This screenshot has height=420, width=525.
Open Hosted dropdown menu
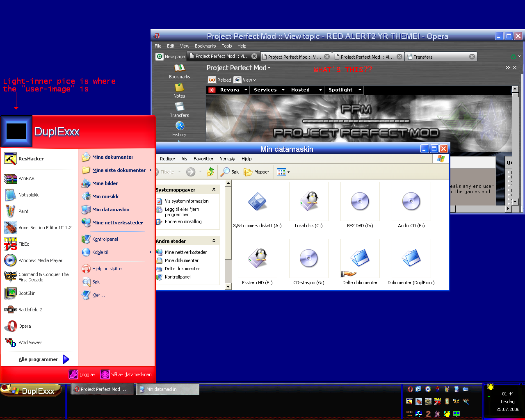pyautogui.click(x=306, y=90)
